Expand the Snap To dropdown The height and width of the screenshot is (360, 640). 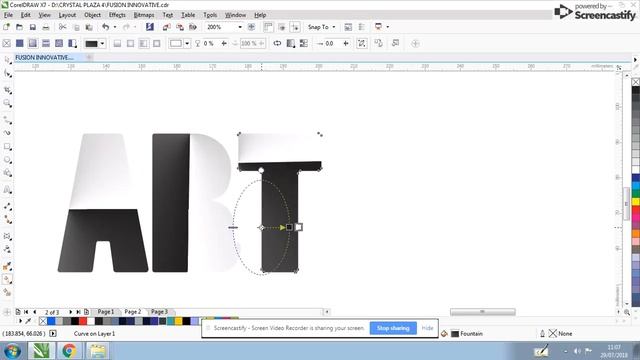pyautogui.click(x=334, y=27)
